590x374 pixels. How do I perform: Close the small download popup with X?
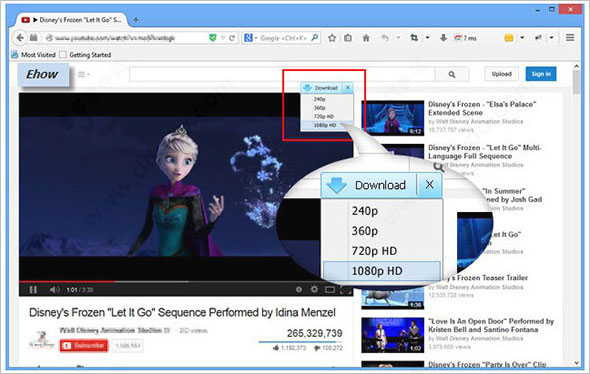pos(348,88)
